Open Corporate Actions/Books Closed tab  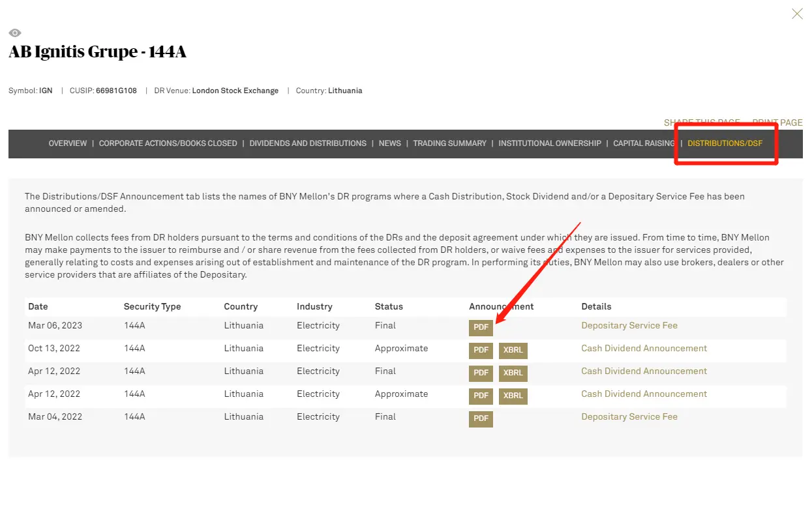click(x=168, y=143)
